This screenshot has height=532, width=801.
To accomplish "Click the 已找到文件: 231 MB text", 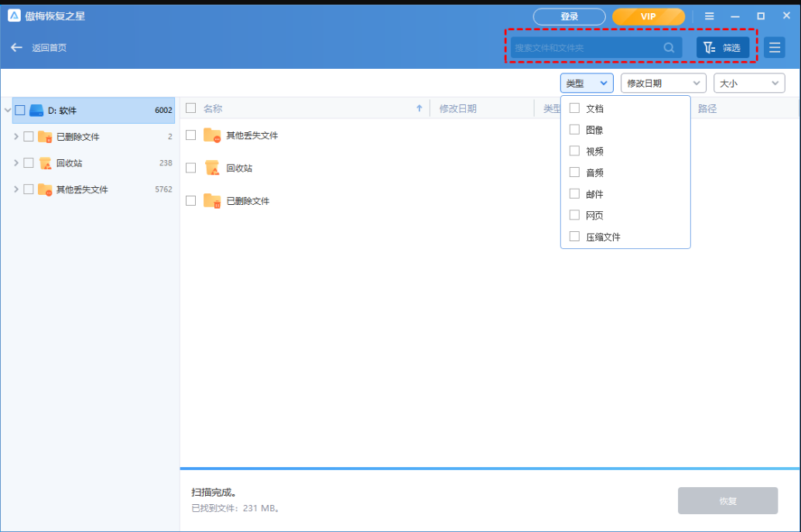I will [x=235, y=509].
